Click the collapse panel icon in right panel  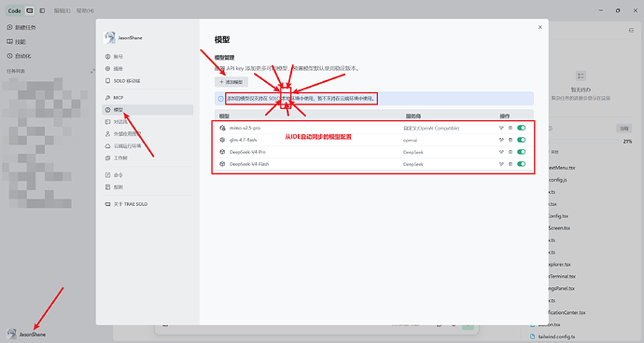[631, 31]
